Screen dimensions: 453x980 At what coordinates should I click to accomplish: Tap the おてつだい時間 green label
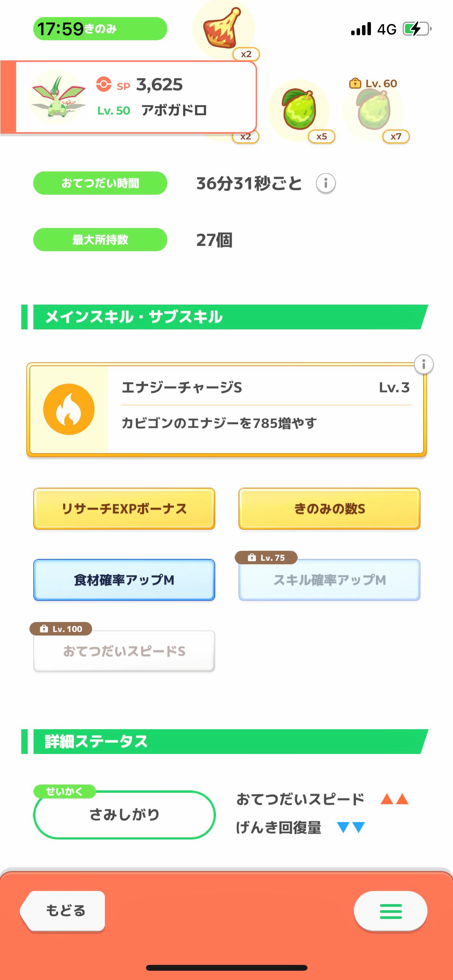click(x=100, y=183)
